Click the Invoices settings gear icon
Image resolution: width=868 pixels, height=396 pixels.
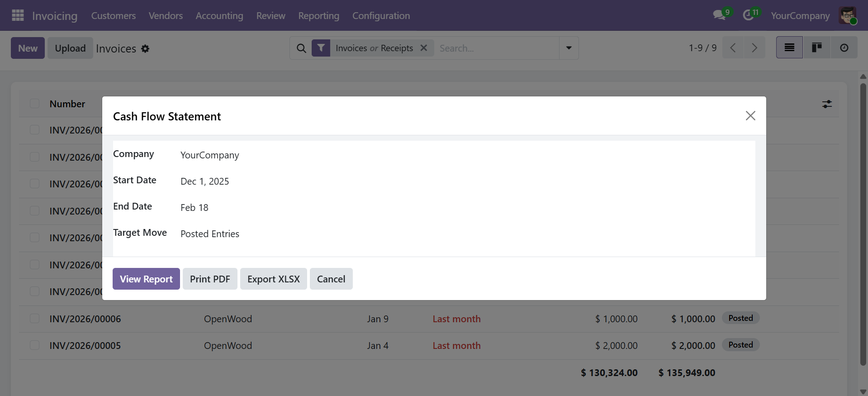point(145,48)
